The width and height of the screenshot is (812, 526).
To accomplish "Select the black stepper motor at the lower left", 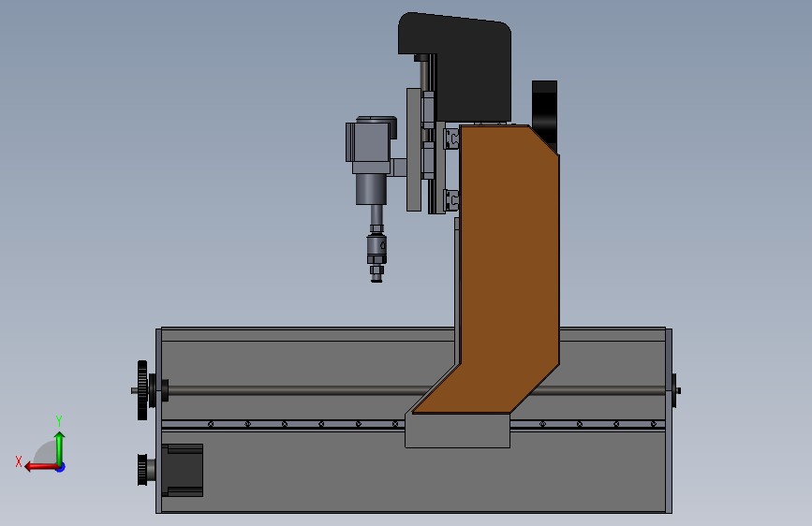I will point(183,470).
